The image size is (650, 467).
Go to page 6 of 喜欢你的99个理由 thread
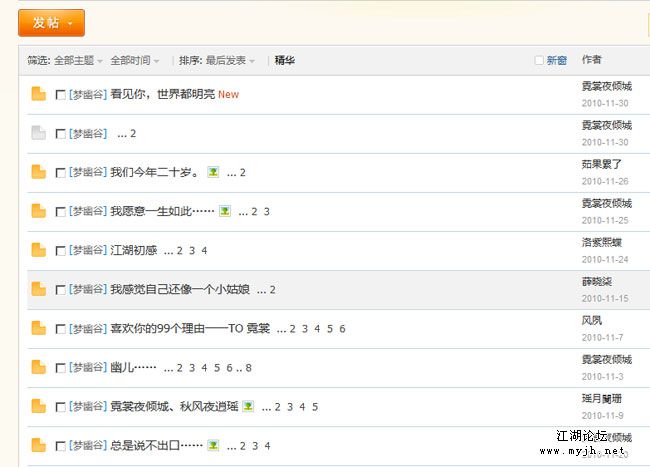click(x=342, y=329)
